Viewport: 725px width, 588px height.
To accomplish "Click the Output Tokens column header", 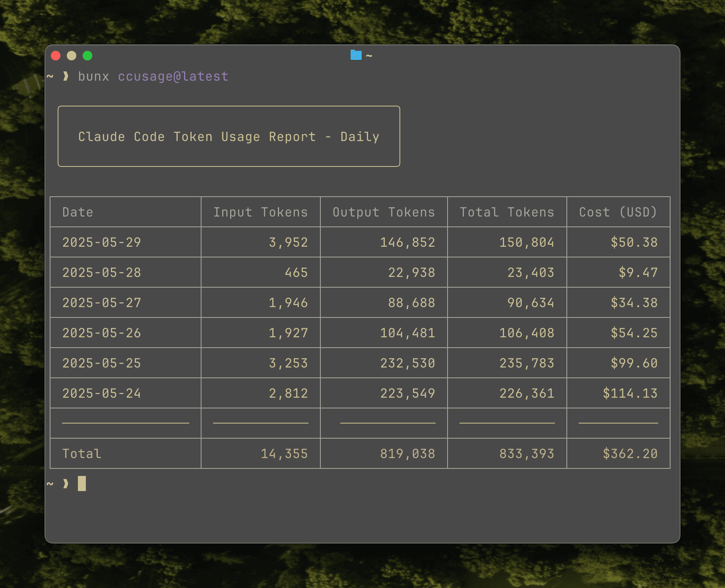I will tap(384, 212).
